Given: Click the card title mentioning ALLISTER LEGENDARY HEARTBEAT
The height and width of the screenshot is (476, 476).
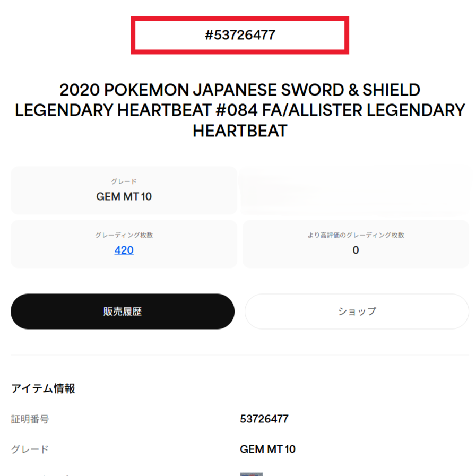Looking at the screenshot, I should (240, 110).
